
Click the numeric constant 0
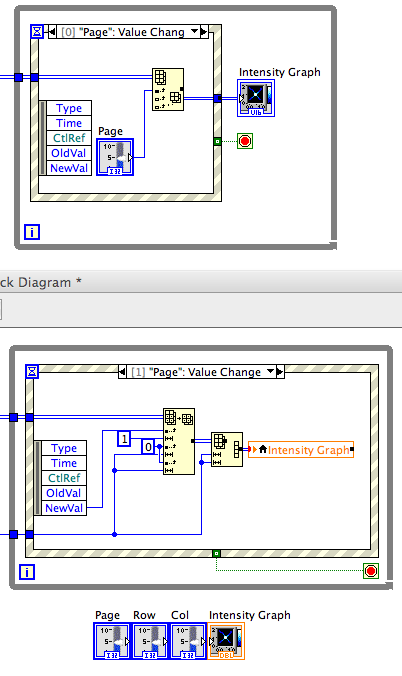[x=148, y=447]
